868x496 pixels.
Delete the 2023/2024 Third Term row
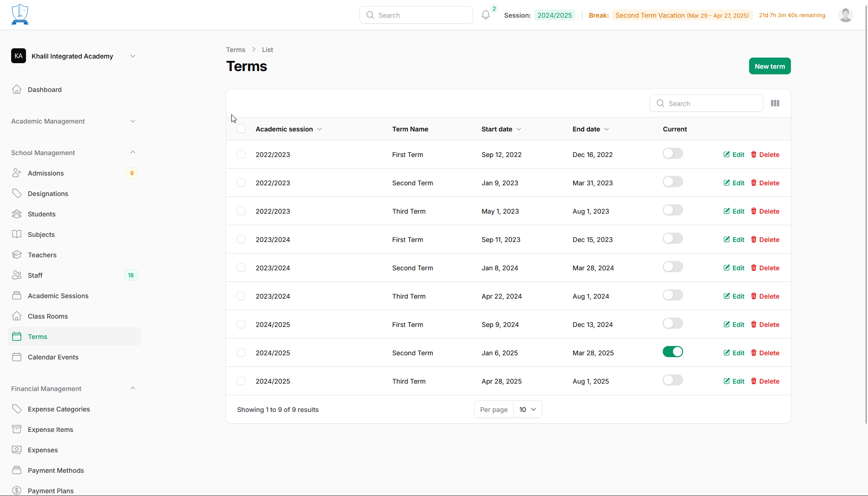click(765, 296)
